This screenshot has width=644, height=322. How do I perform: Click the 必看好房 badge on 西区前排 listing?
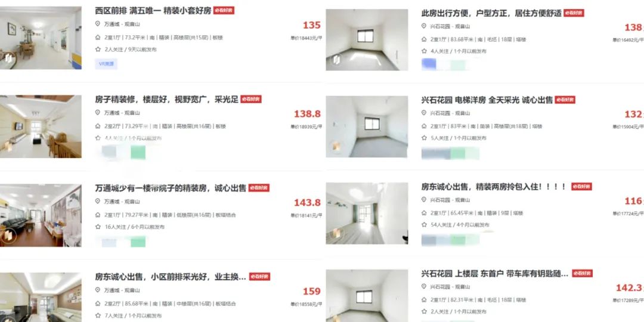tap(224, 11)
